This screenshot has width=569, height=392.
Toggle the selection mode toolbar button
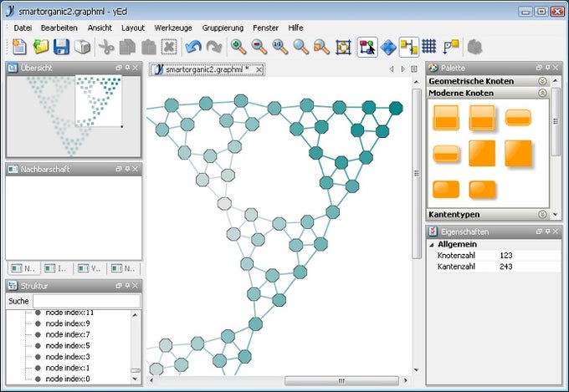coord(367,47)
